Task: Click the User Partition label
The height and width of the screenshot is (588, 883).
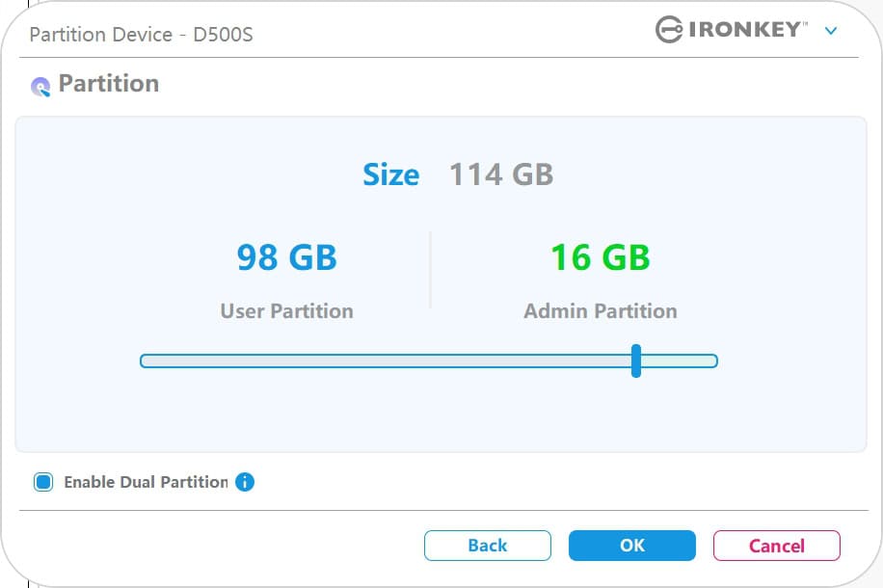Action: click(x=286, y=311)
